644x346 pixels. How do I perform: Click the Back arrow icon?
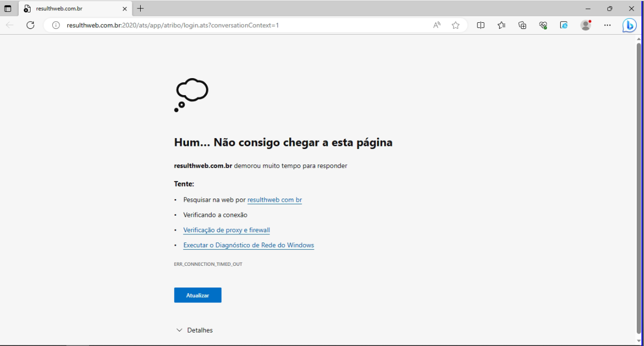click(x=10, y=25)
